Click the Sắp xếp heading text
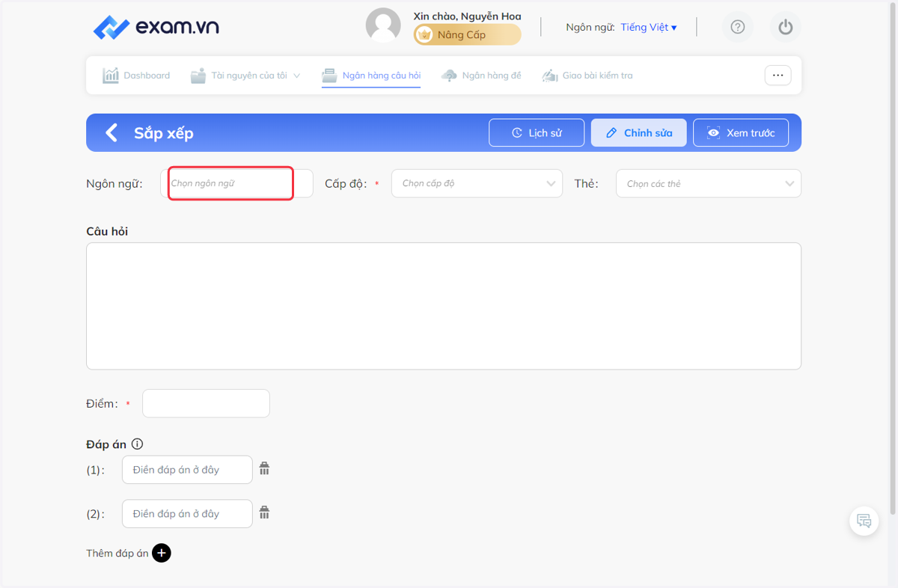The width and height of the screenshot is (898, 588). 164,133
